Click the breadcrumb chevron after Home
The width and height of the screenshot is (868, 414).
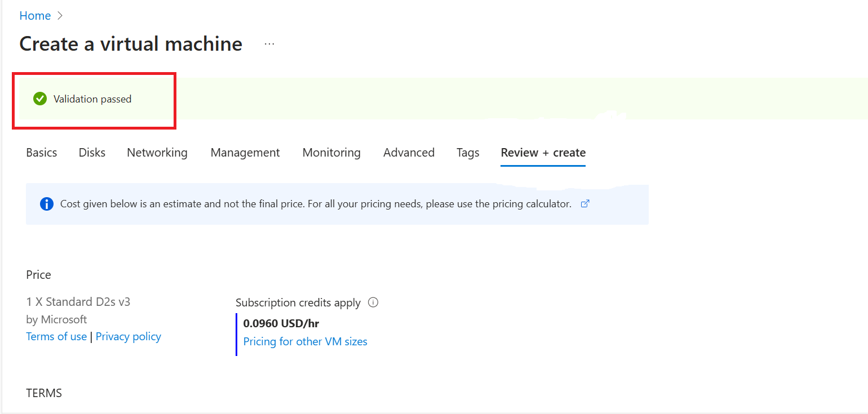[60, 16]
